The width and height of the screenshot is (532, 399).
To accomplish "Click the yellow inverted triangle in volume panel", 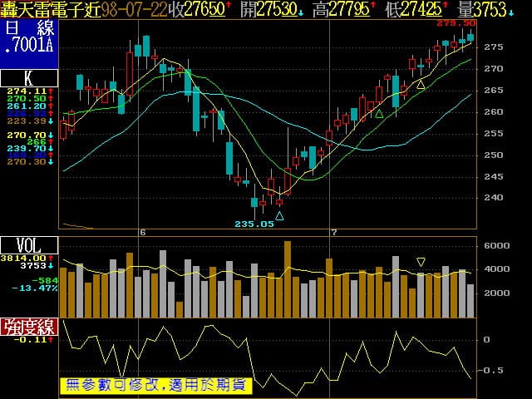I will coord(421,262).
